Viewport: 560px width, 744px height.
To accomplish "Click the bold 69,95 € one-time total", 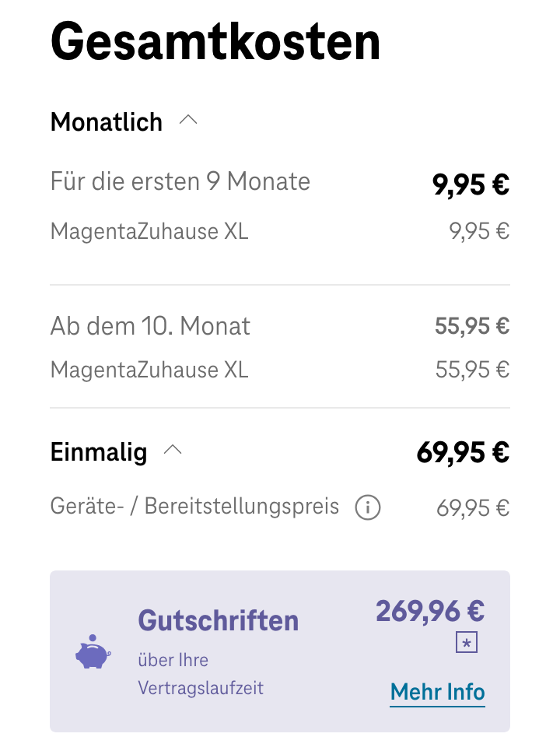I will tap(463, 452).
